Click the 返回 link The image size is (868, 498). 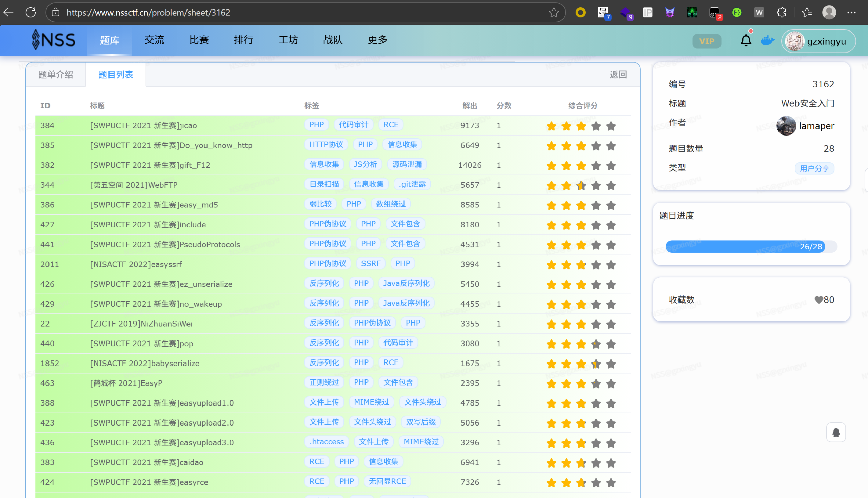(x=618, y=75)
